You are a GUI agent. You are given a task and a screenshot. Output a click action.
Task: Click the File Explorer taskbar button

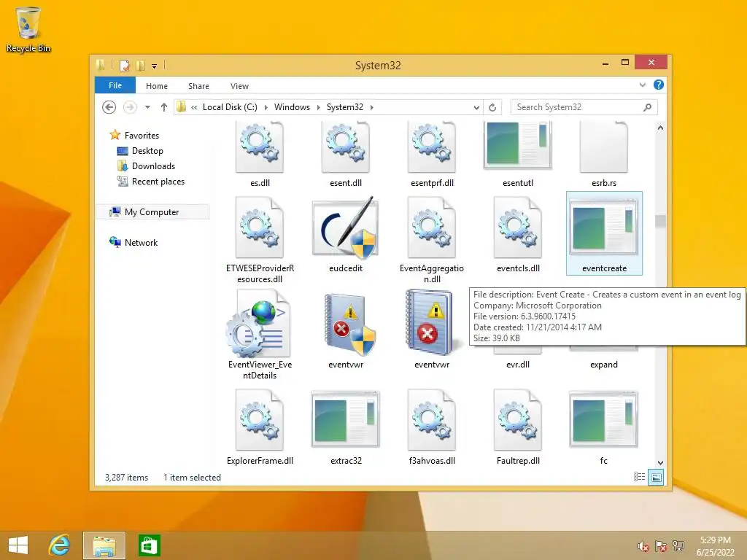(104, 545)
